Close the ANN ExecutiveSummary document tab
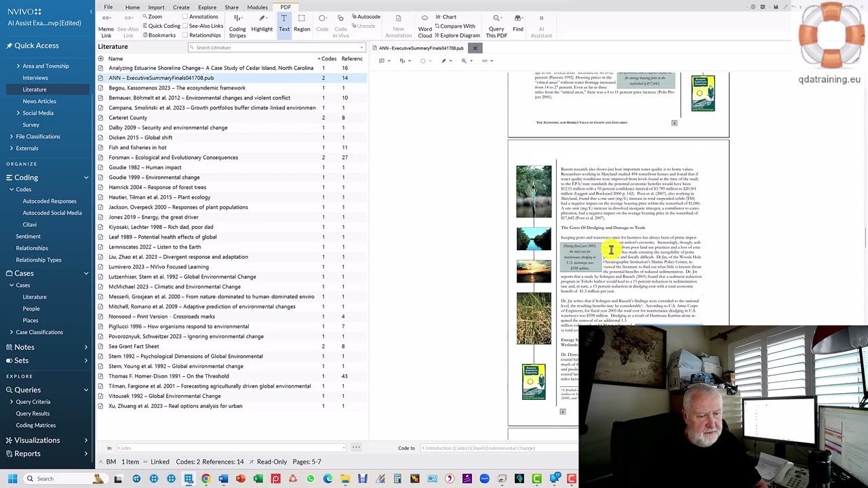868x488 pixels. 475,48
